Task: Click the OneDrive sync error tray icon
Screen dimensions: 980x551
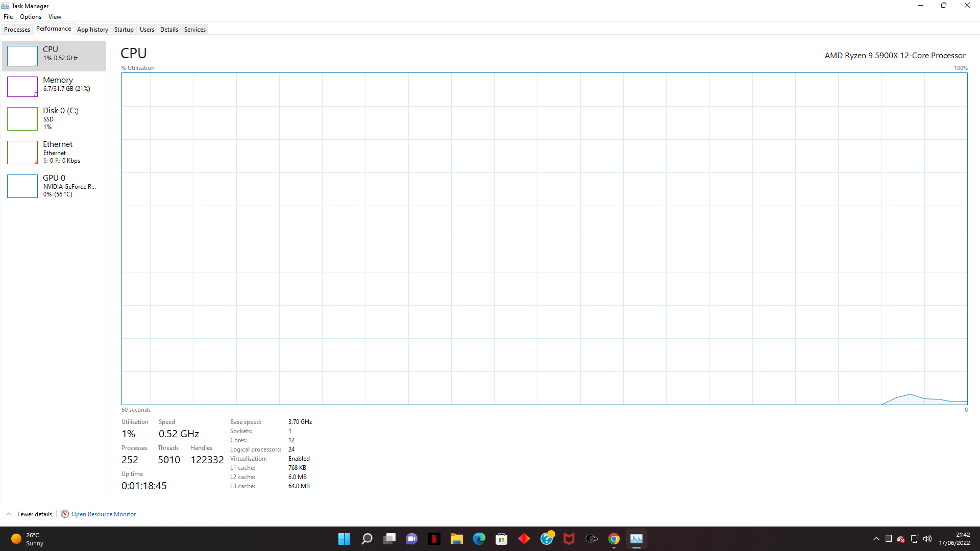Action: click(901, 538)
